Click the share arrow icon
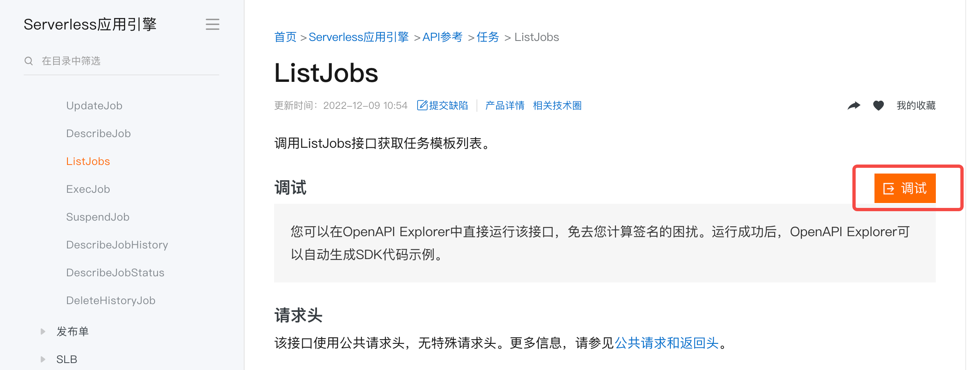The width and height of the screenshot is (980, 370). point(854,106)
